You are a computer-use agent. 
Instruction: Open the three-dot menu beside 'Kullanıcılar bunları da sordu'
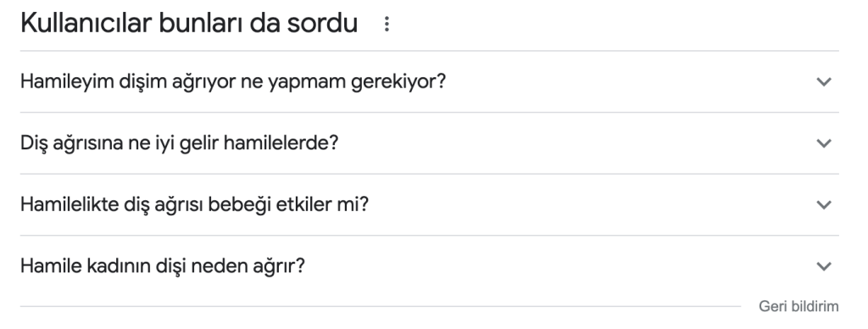coord(387,24)
